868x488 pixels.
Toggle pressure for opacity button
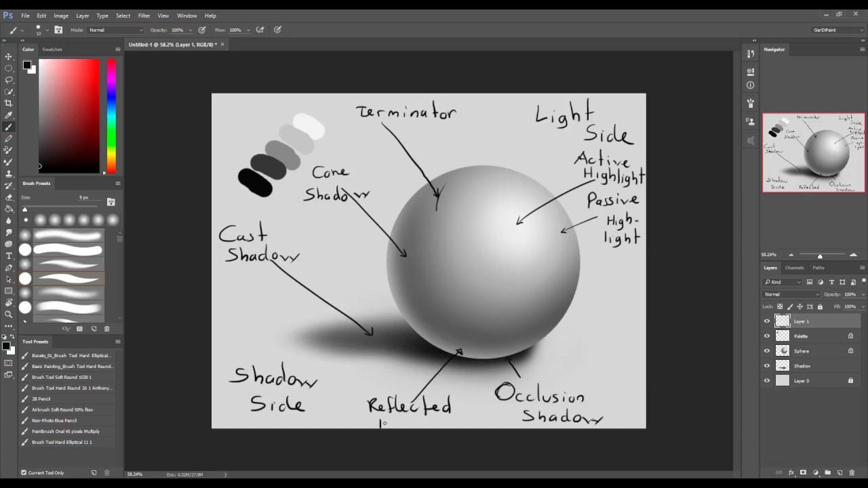(x=201, y=30)
